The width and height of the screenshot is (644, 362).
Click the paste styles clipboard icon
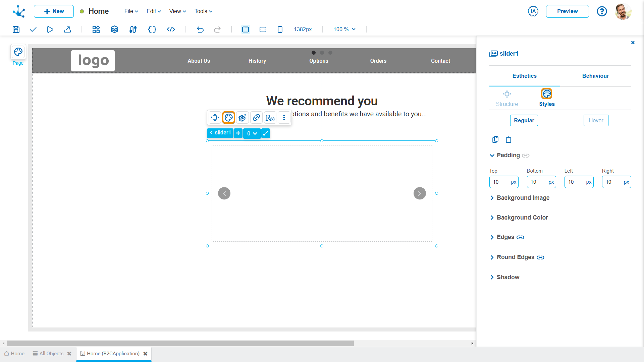tap(508, 139)
